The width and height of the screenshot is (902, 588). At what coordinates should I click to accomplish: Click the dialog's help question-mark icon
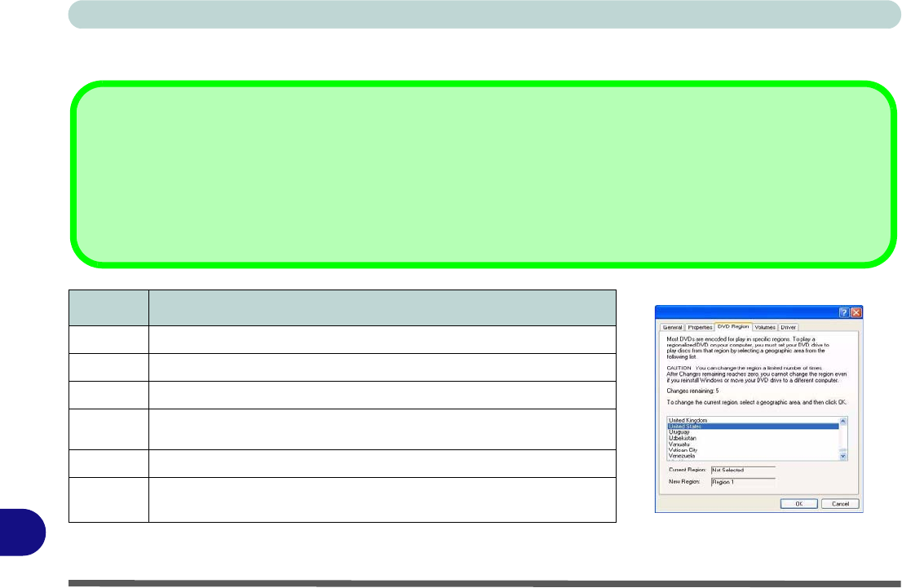click(844, 312)
